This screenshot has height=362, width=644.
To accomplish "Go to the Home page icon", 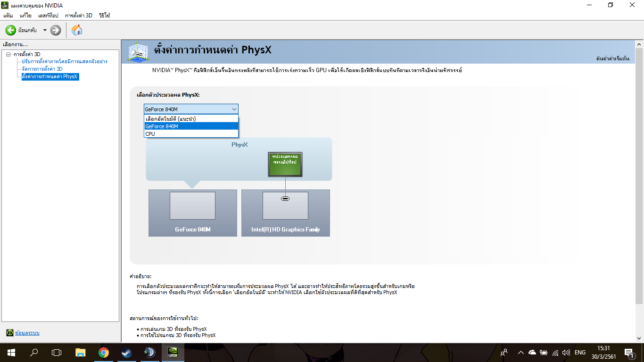I will pyautogui.click(x=77, y=30).
